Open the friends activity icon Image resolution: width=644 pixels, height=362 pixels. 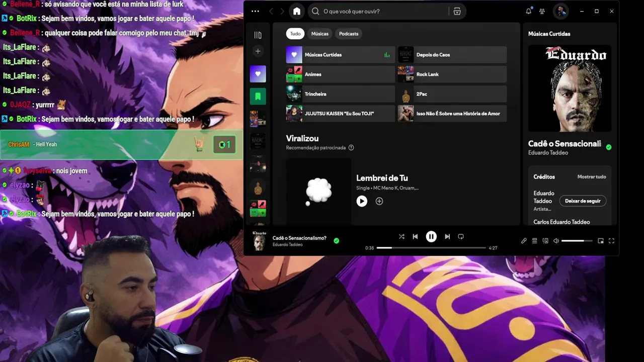pos(542,11)
